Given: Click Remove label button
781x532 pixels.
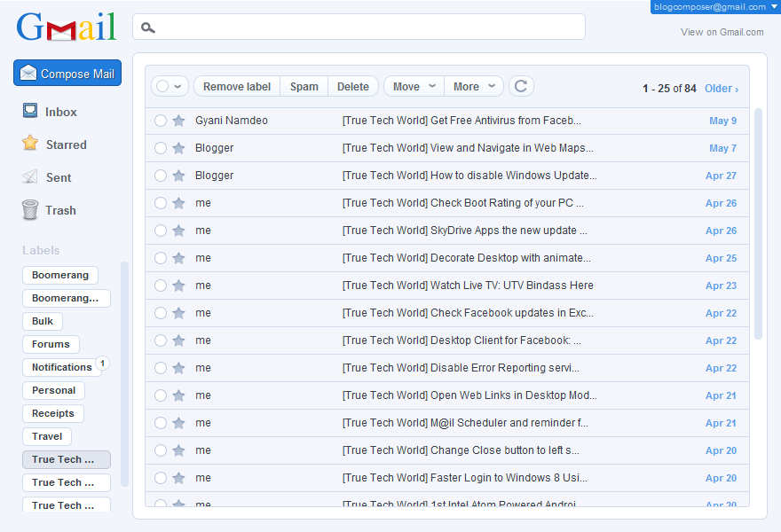Looking at the screenshot, I should 237,86.
